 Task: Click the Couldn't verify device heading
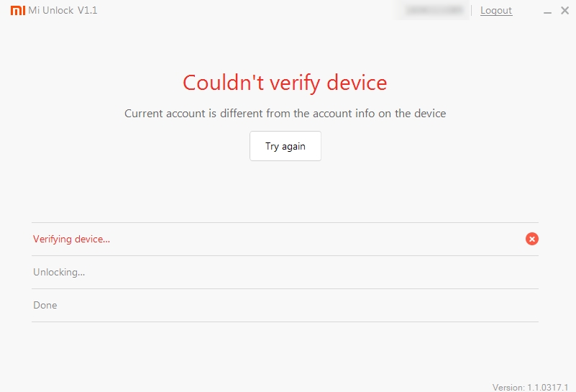[x=285, y=83]
